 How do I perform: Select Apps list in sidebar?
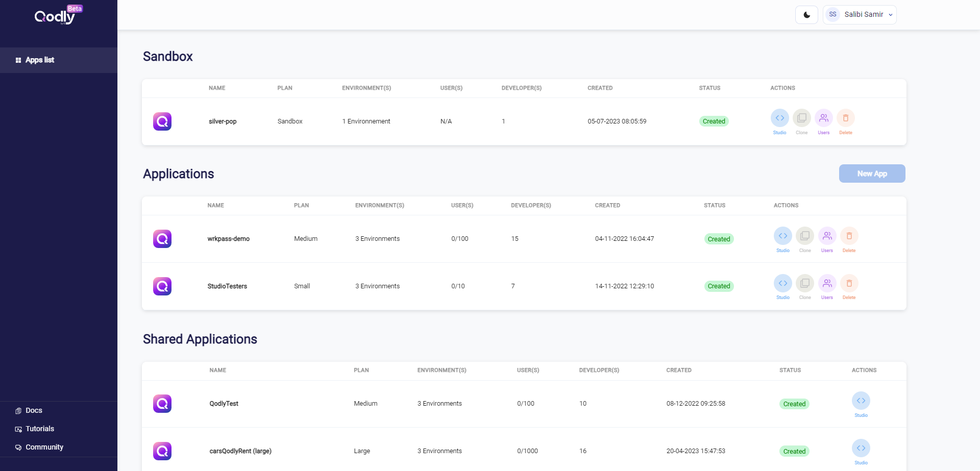click(x=59, y=60)
